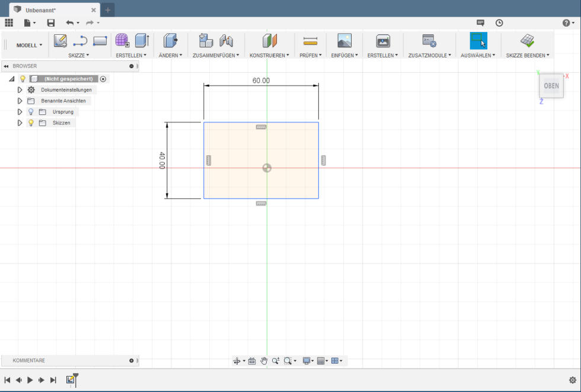Expand Dokumenteinstellungen tree node

tap(20, 90)
